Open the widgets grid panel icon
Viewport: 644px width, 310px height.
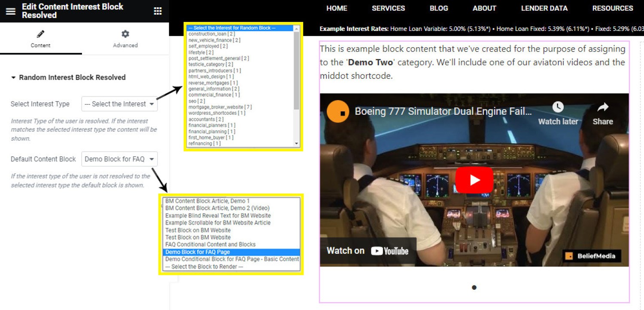(x=158, y=11)
